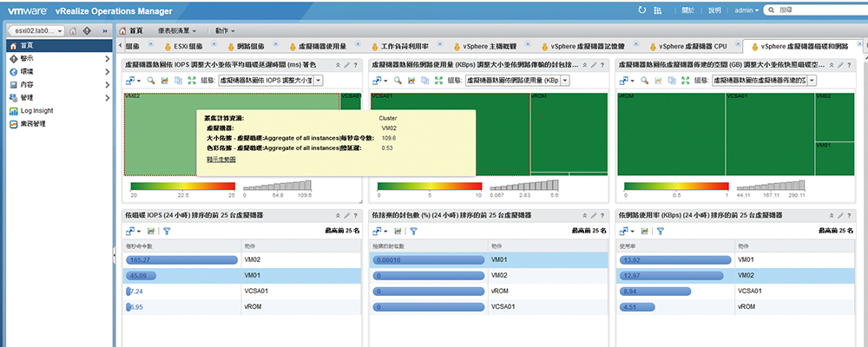Click the provisioned space heatmap color legend

tap(676, 187)
